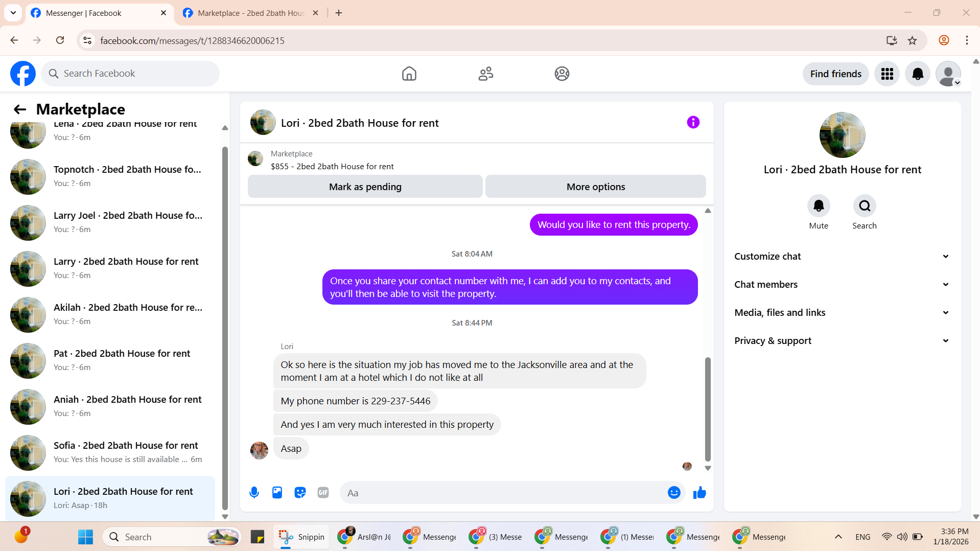Open the Facebook menu grid icon
Image resolution: width=980 pixels, height=551 pixels.
pyautogui.click(x=887, y=74)
